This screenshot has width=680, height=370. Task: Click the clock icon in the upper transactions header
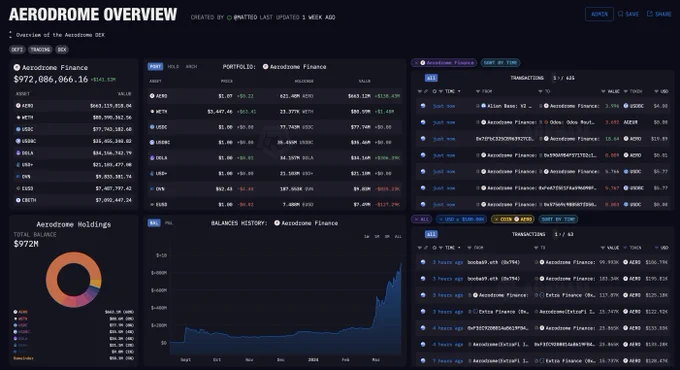pos(435,92)
